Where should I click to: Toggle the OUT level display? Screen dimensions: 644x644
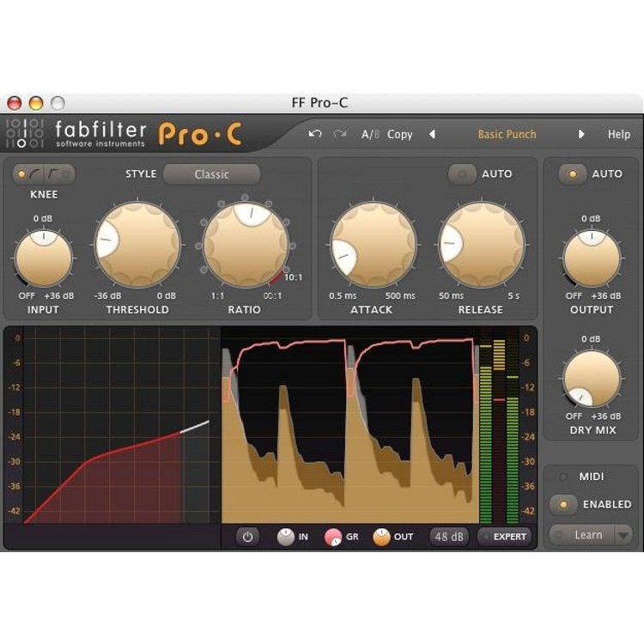click(x=381, y=537)
